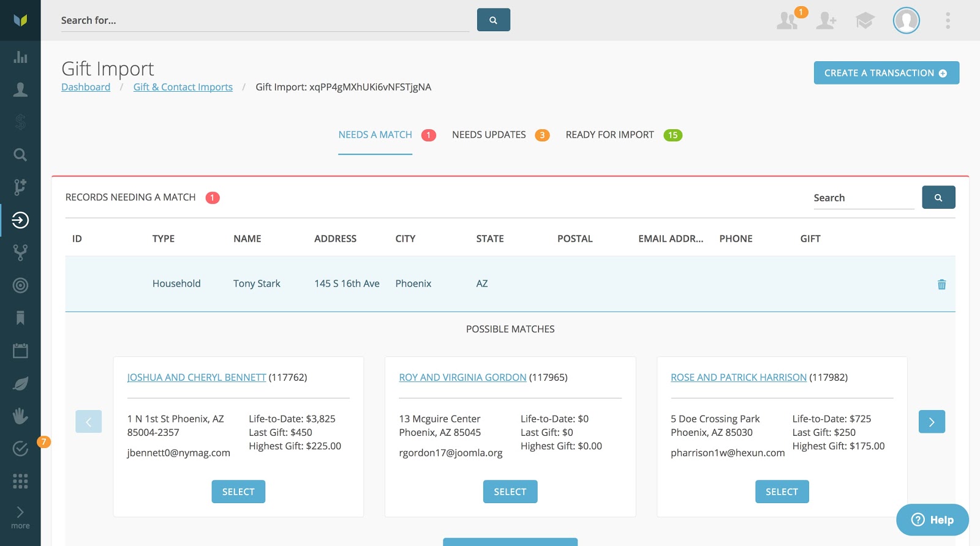This screenshot has height=546, width=980.
Task: Open the import icon in sidebar
Action: click(20, 220)
